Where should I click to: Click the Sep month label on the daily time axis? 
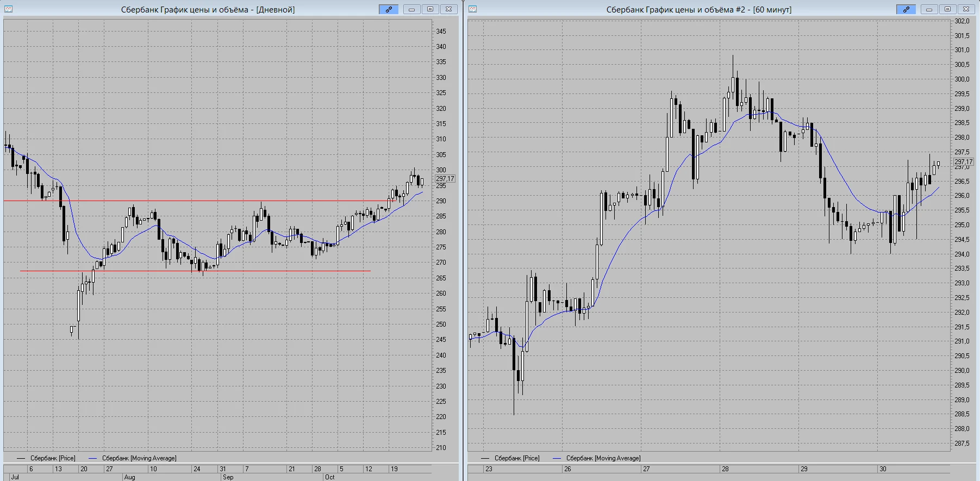[228, 477]
